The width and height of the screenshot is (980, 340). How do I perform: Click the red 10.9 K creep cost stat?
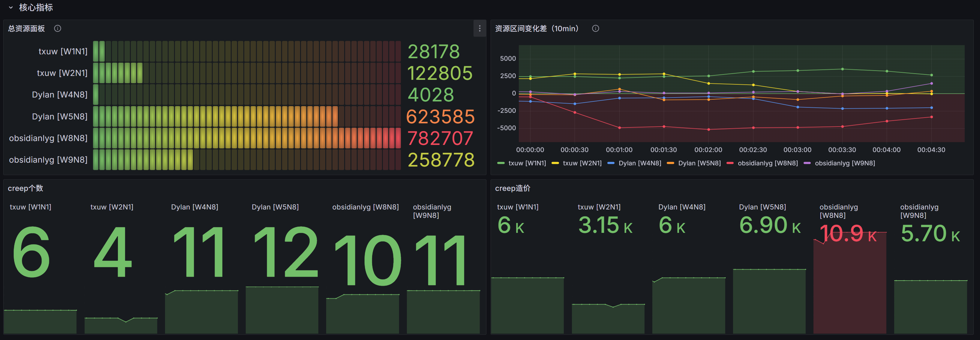(x=848, y=233)
